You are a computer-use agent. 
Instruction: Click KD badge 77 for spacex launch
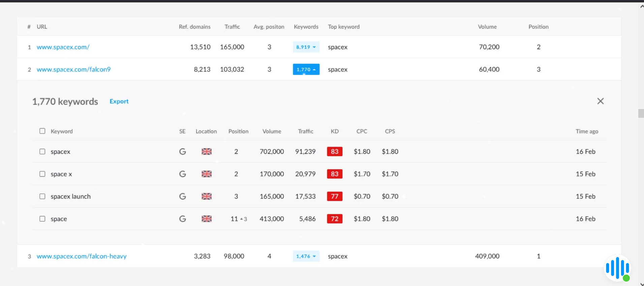point(335,196)
